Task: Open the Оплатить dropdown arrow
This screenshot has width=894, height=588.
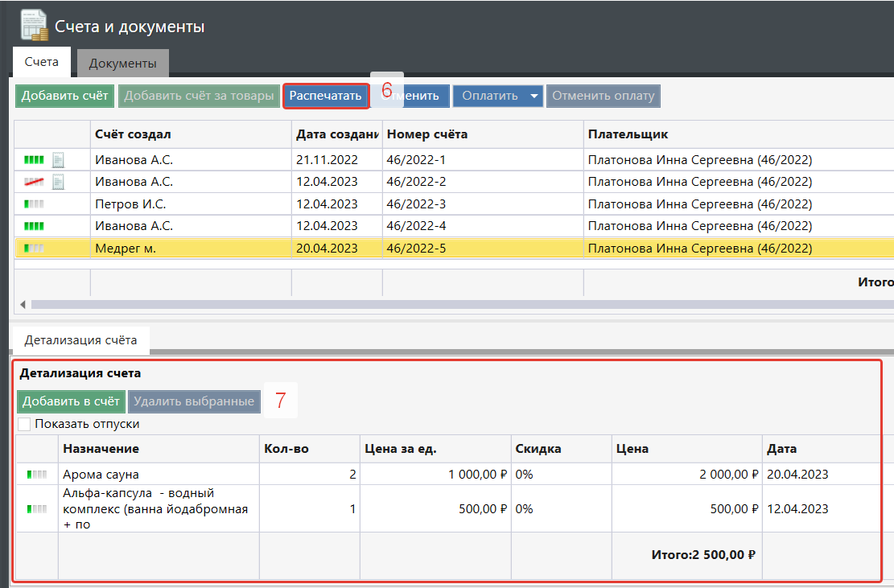Action: (534, 97)
